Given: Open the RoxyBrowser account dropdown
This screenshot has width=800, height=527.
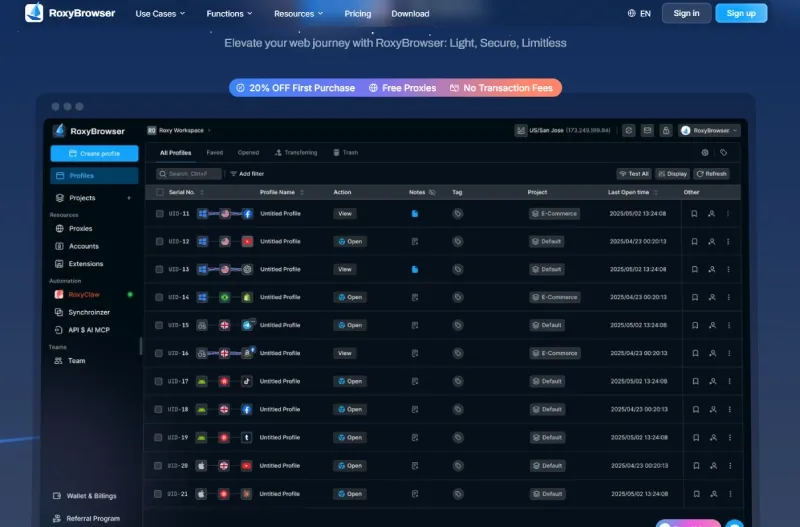Looking at the screenshot, I should (x=709, y=131).
